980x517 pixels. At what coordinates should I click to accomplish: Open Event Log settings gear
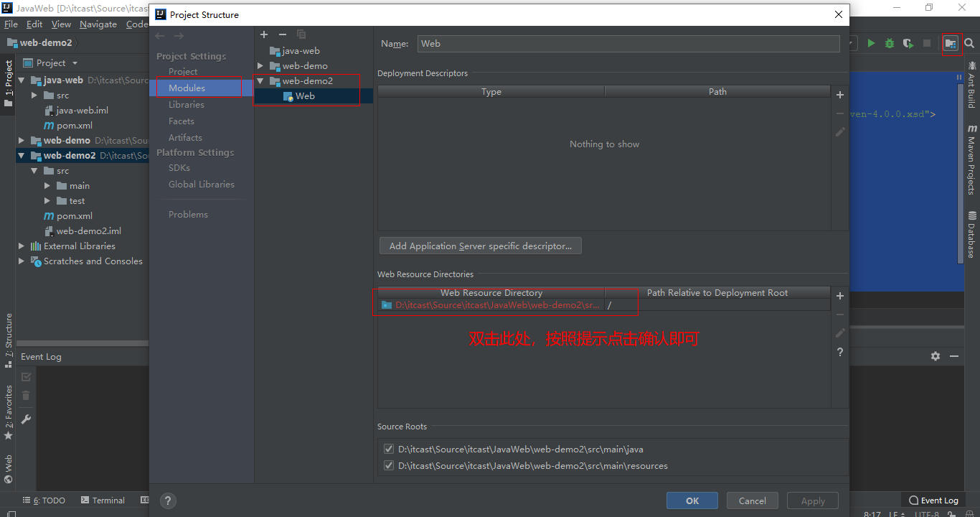(936, 356)
